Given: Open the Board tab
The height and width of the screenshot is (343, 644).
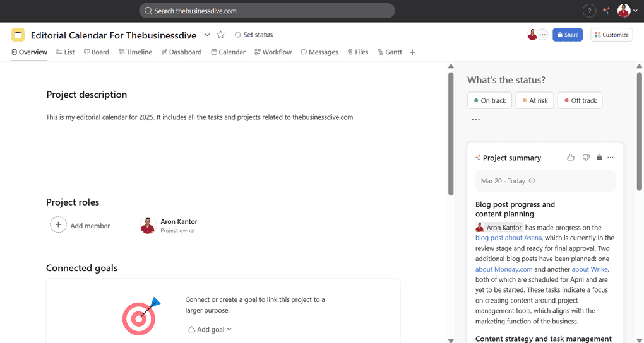Looking at the screenshot, I should [x=97, y=52].
